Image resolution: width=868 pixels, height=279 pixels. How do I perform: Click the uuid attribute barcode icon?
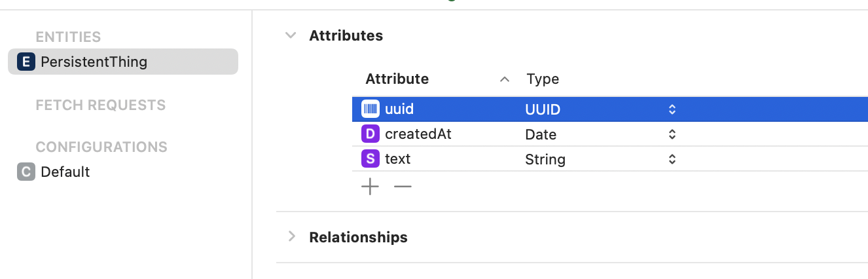[371, 109]
